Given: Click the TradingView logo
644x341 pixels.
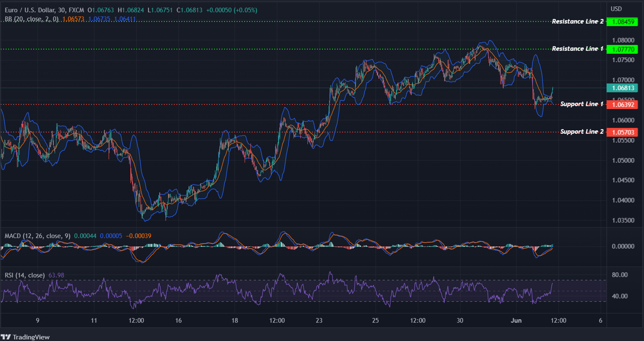Looking at the screenshot, I should [26, 337].
